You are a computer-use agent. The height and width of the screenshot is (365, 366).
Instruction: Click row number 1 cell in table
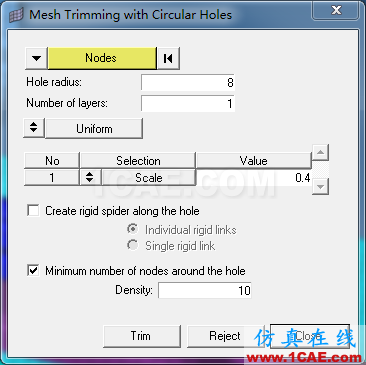52,177
